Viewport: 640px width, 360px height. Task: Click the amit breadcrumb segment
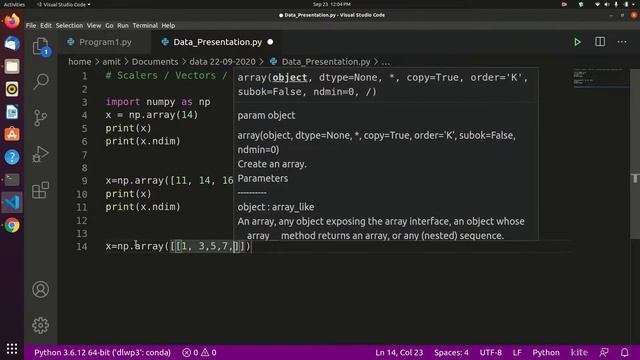click(111, 62)
